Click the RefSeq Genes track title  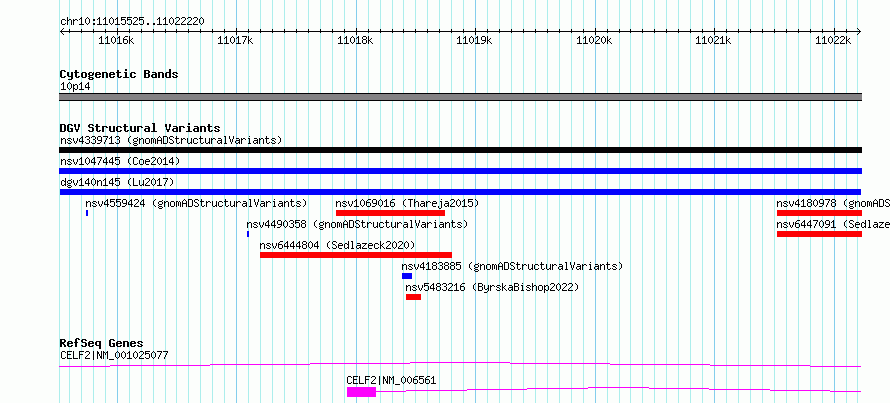[102, 343]
